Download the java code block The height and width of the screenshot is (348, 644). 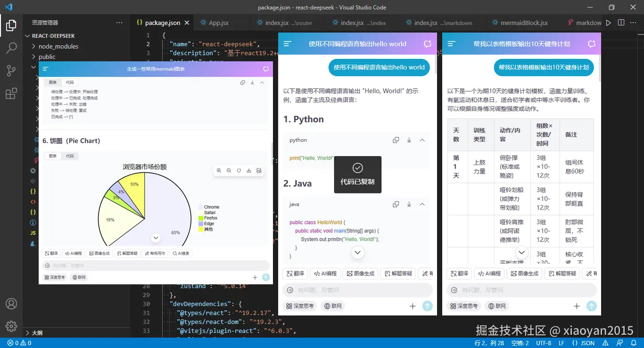(409, 204)
